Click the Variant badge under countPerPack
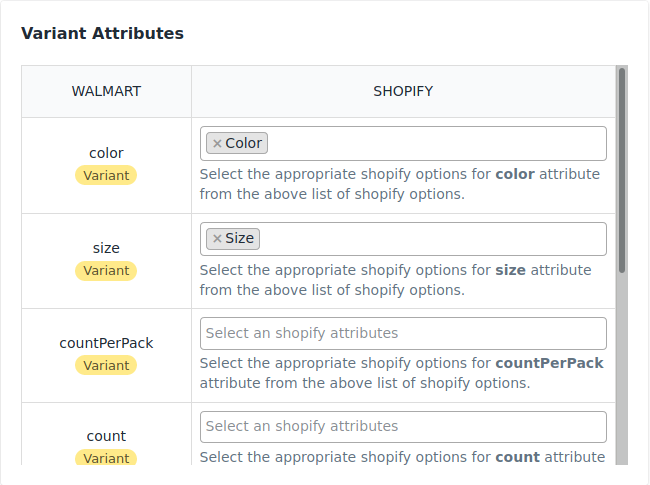650x485 pixels. pos(106,365)
